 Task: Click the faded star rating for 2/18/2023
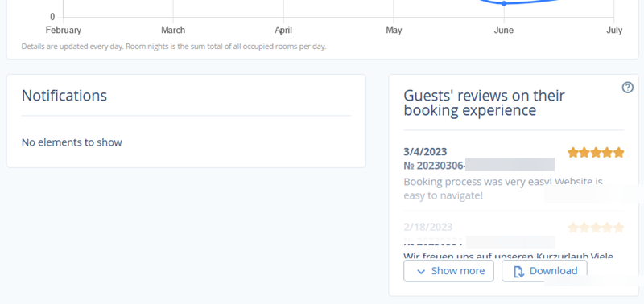(x=596, y=228)
